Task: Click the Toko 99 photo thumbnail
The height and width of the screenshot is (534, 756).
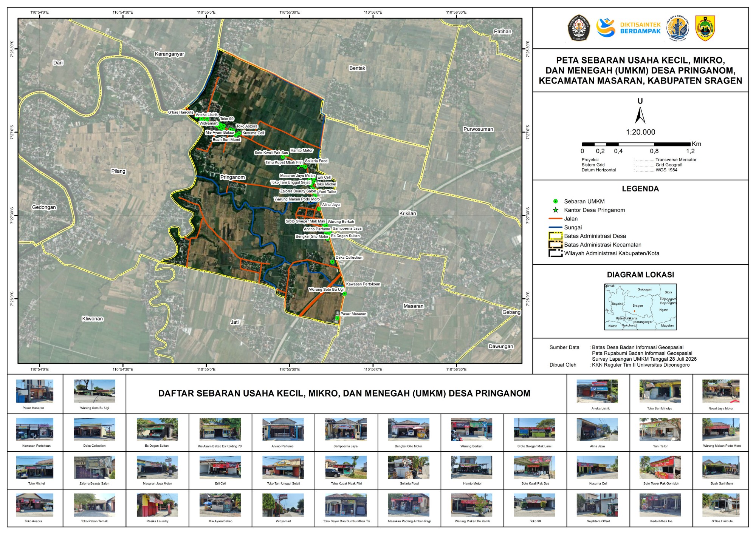Action: [x=534, y=505]
